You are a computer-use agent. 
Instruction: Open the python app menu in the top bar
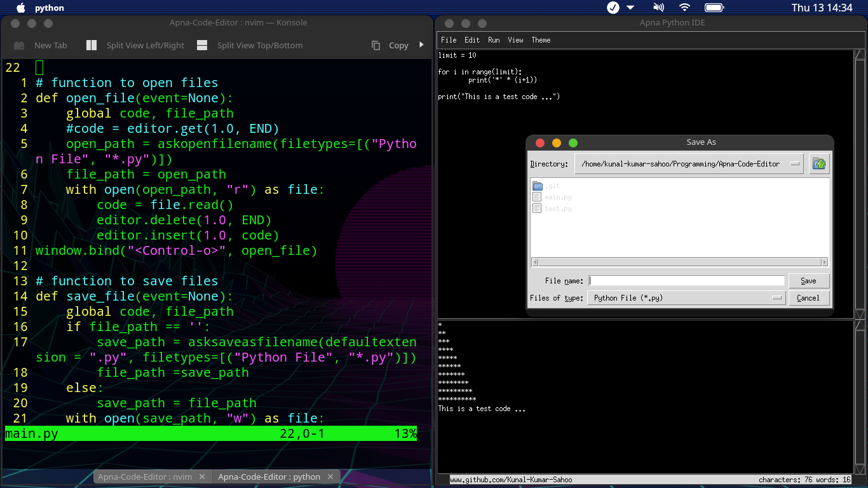click(50, 8)
